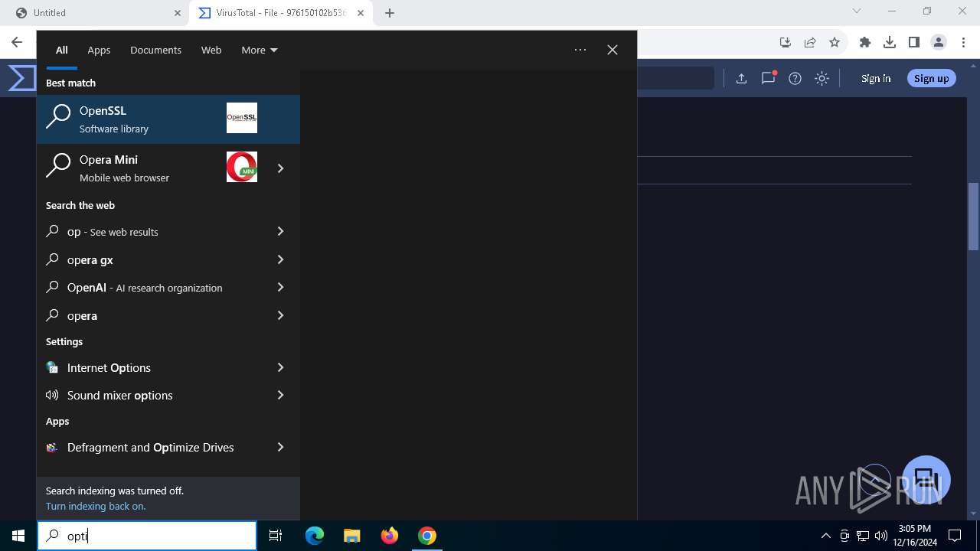Open a new Chrome tab

tap(390, 13)
